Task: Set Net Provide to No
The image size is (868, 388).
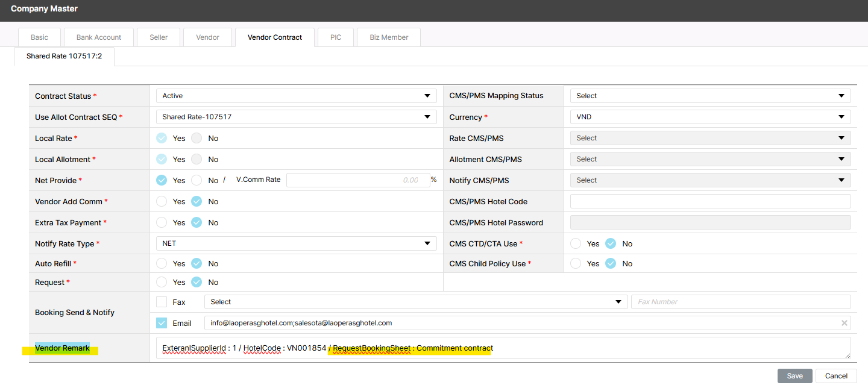Action: pos(197,180)
